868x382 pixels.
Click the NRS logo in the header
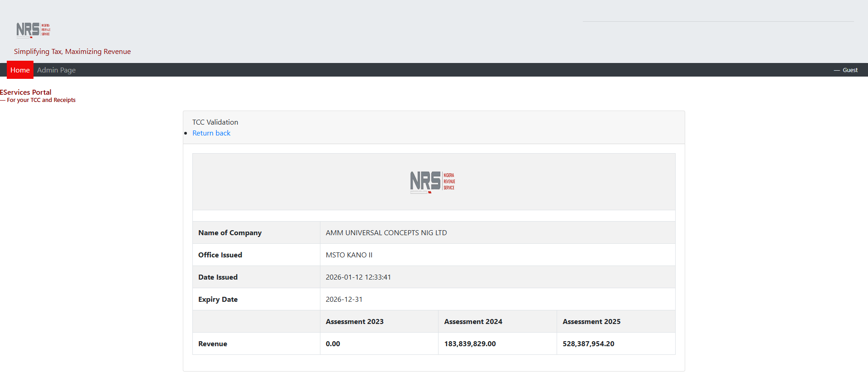33,30
